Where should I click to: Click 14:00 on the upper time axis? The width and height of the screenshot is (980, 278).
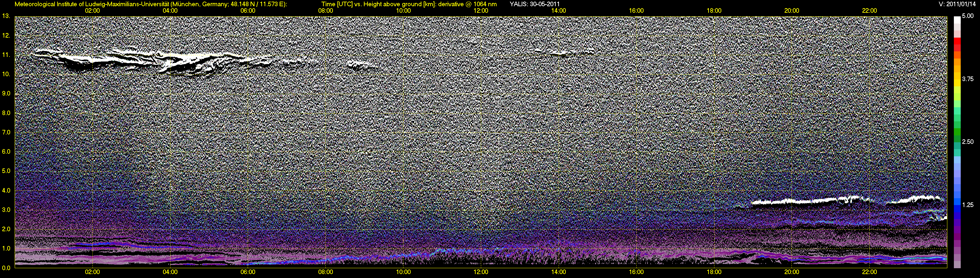(x=559, y=11)
